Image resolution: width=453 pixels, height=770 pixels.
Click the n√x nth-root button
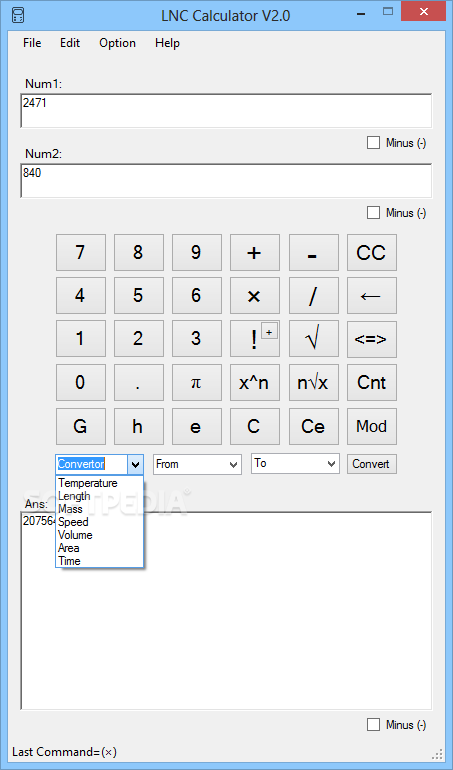coord(313,383)
